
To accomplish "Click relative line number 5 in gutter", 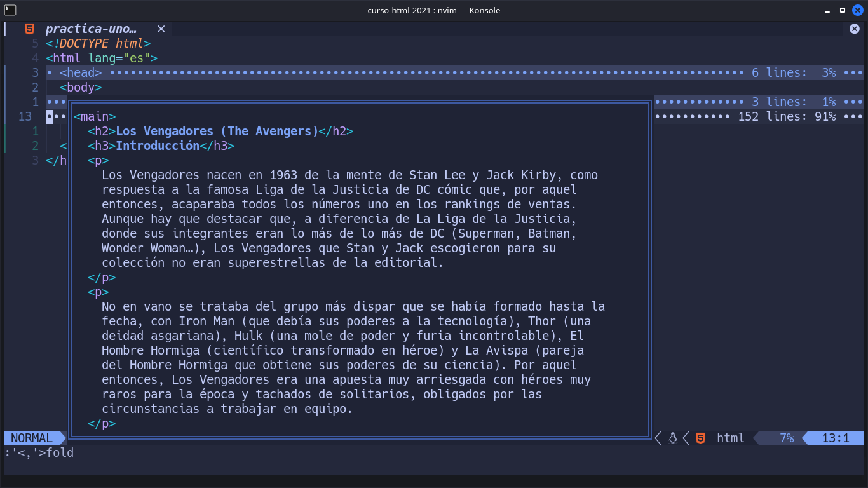I will pyautogui.click(x=36, y=44).
